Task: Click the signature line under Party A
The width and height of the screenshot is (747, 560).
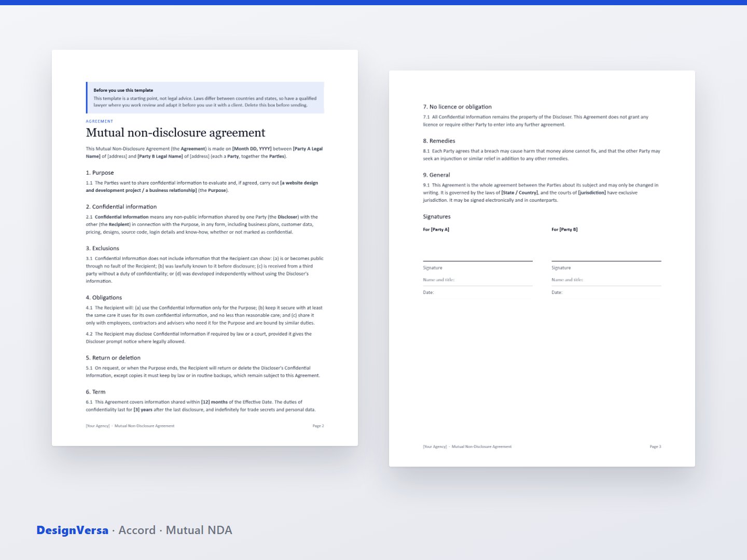Action: pyautogui.click(x=478, y=261)
